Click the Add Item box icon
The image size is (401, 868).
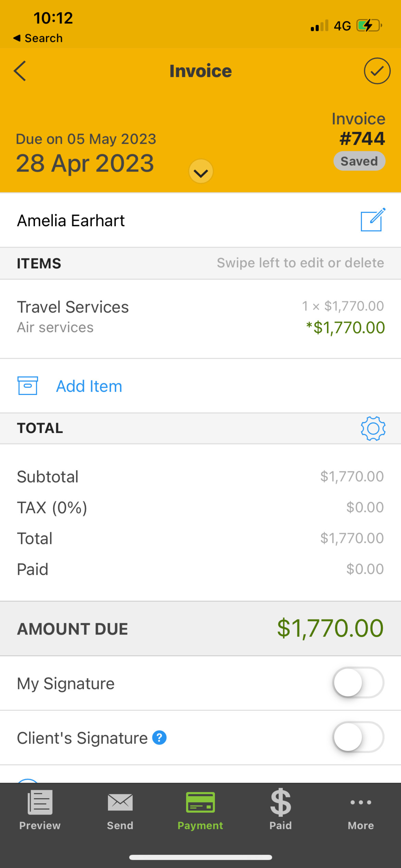(27, 386)
